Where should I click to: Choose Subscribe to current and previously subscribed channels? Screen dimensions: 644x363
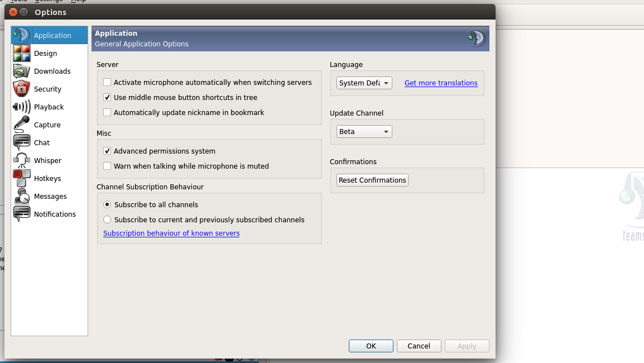coord(107,219)
